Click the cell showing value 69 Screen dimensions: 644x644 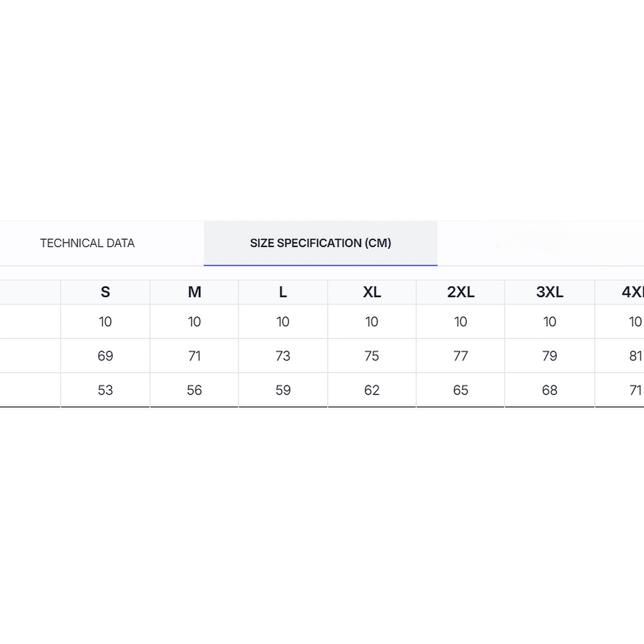point(105,356)
